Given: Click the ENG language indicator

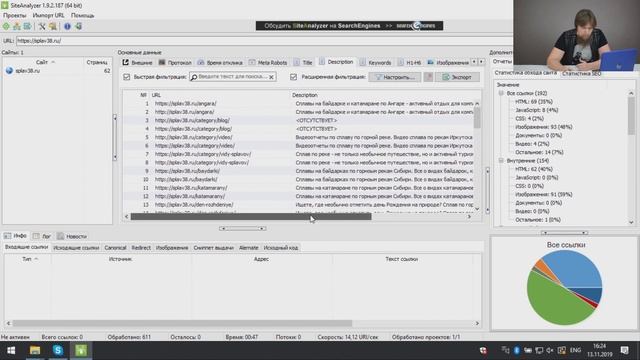Looking at the screenshot, I should (575, 350).
